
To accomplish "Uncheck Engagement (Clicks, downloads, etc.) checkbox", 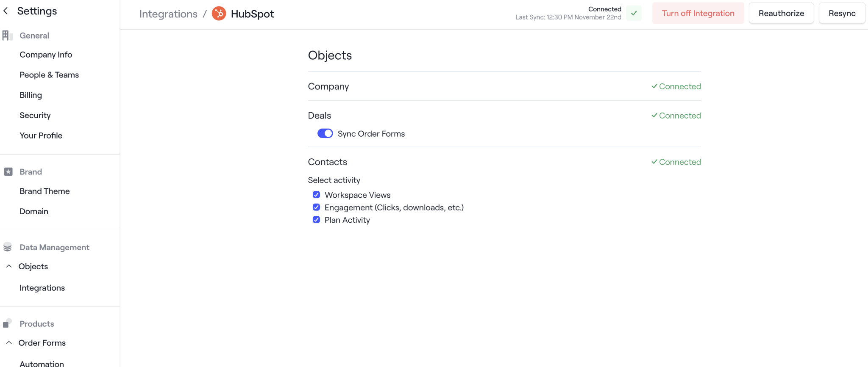I will tap(316, 207).
